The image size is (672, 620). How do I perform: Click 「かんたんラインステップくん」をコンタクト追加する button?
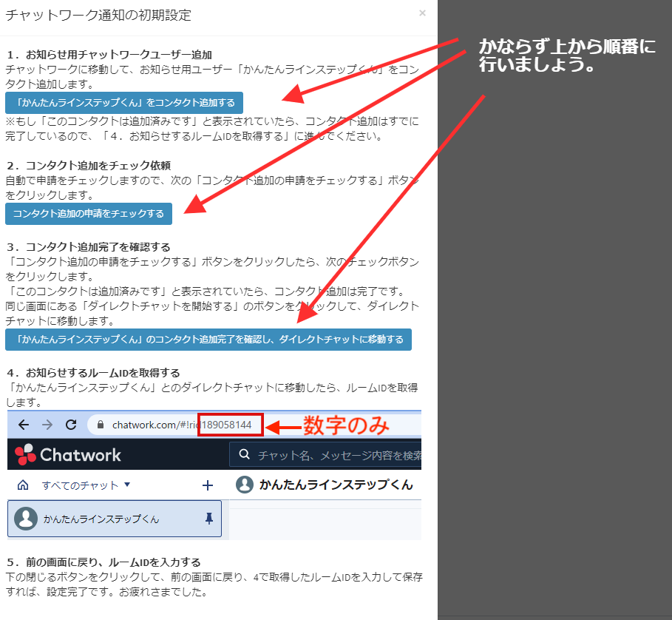click(x=124, y=103)
